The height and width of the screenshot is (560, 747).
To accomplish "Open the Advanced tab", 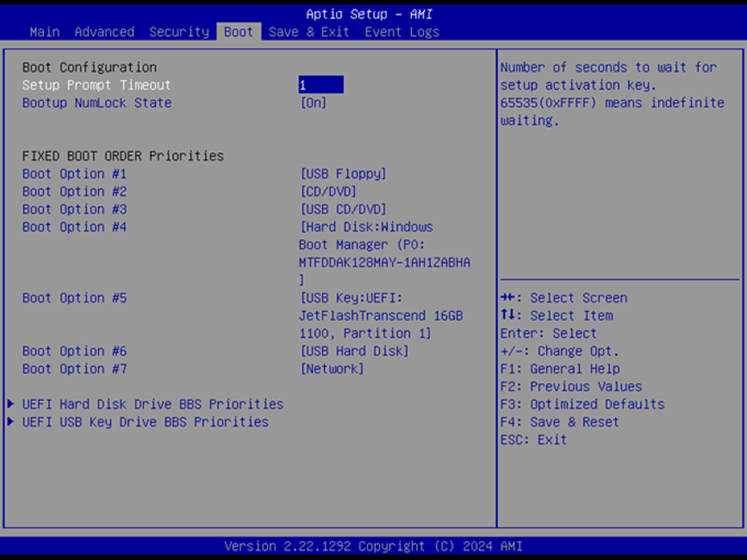I will [104, 32].
